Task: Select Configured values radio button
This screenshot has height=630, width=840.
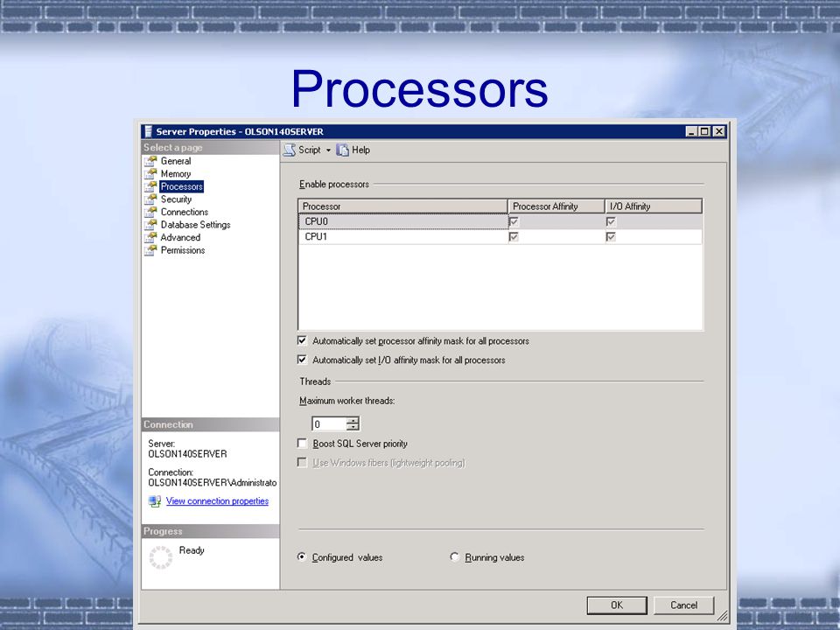Action: tap(302, 556)
